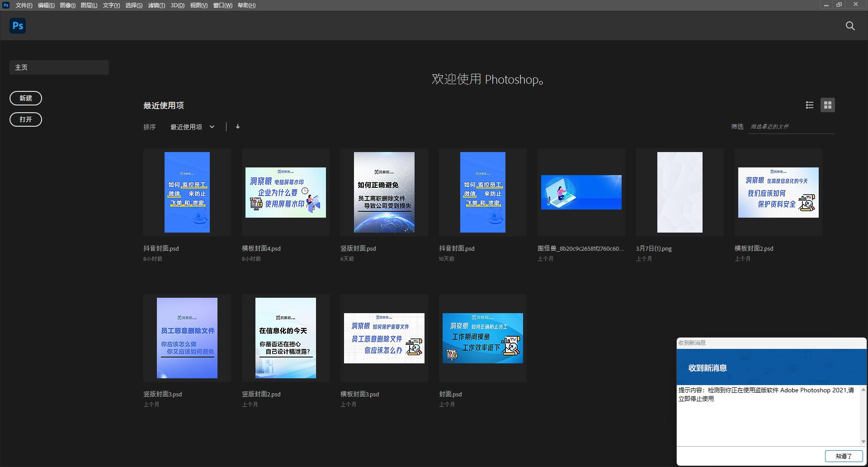Open the 横板封面2.psd thumbnail
The height and width of the screenshot is (467, 868).
778,192
